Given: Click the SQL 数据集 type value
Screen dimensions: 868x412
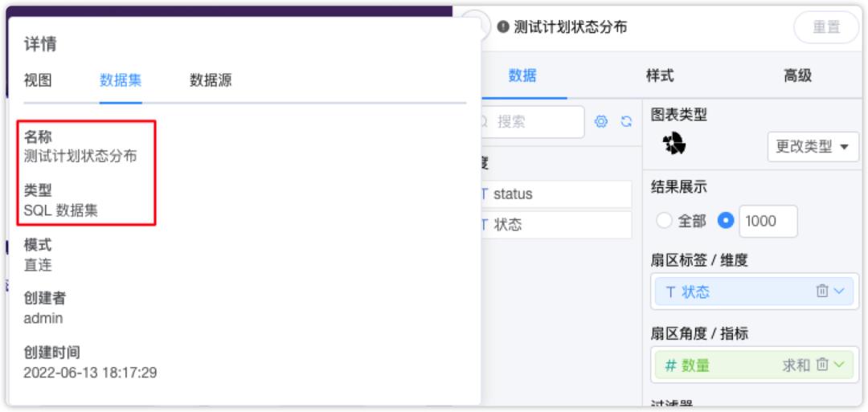Looking at the screenshot, I should [x=61, y=210].
